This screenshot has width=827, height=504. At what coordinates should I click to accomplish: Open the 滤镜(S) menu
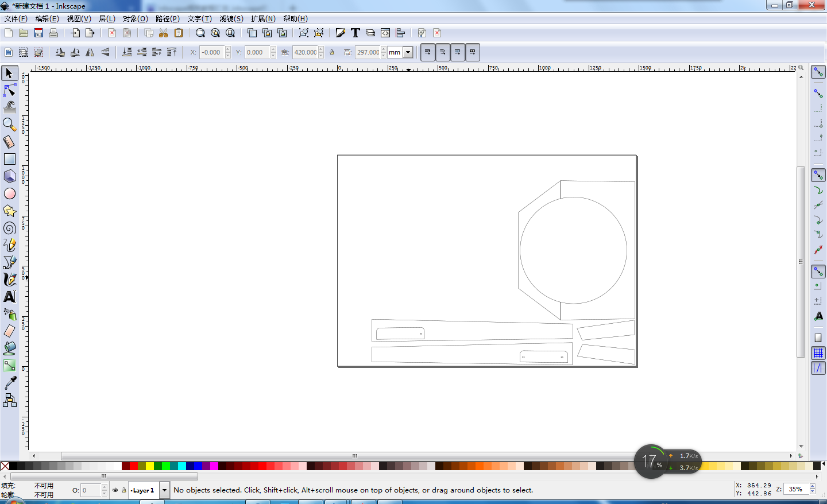pos(231,19)
